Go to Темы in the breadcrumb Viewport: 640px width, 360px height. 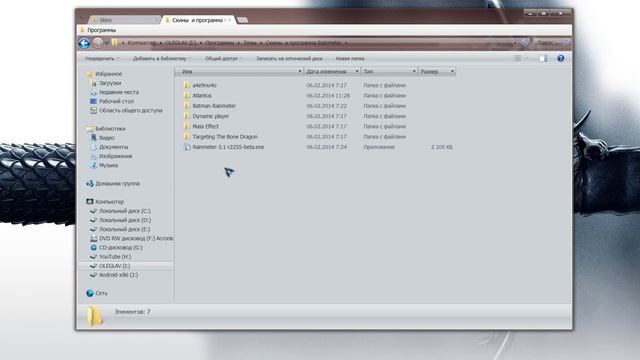[x=249, y=42]
